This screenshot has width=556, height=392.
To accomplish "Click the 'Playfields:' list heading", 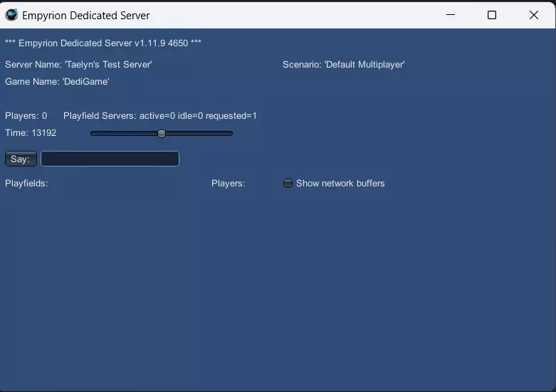I will [26, 184].
